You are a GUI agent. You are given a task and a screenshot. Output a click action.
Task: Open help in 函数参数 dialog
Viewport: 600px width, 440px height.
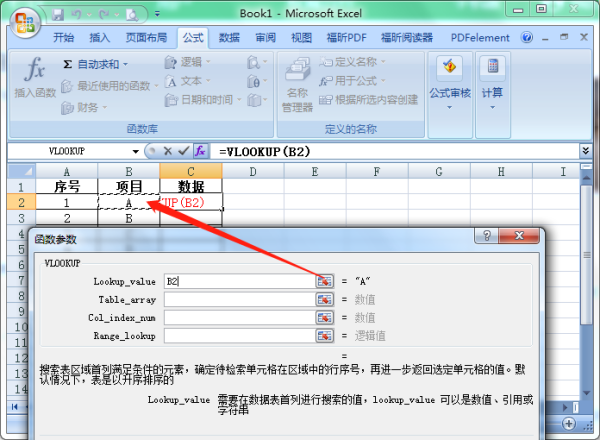[x=486, y=236]
